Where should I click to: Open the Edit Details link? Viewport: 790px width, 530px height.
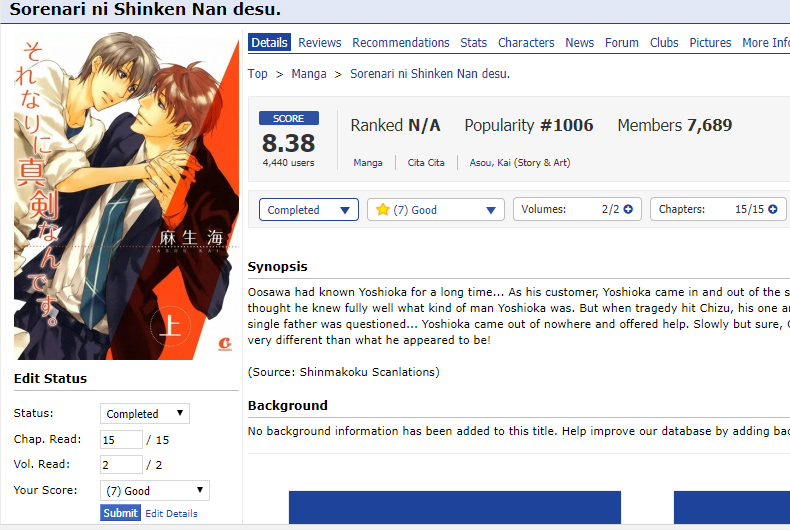[171, 513]
